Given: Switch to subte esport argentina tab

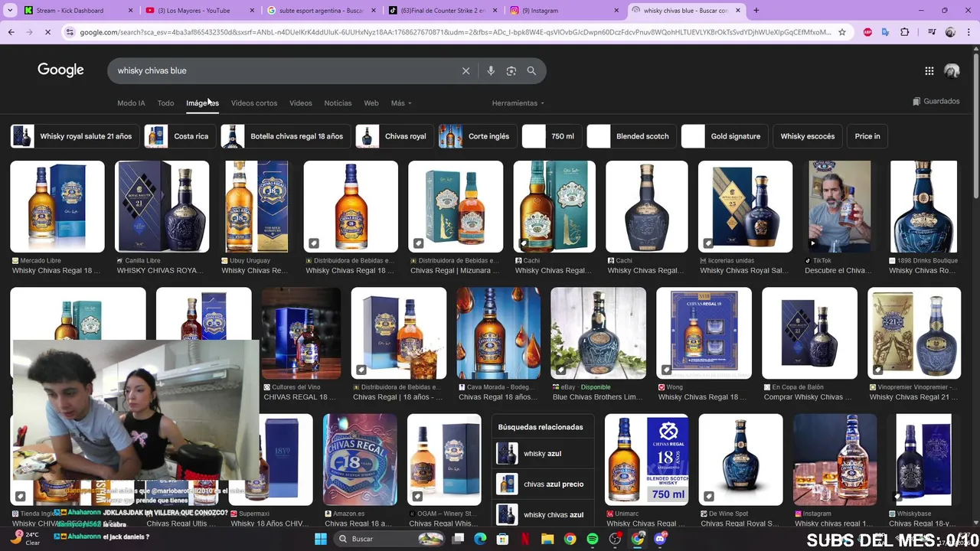Looking at the screenshot, I should (x=320, y=11).
